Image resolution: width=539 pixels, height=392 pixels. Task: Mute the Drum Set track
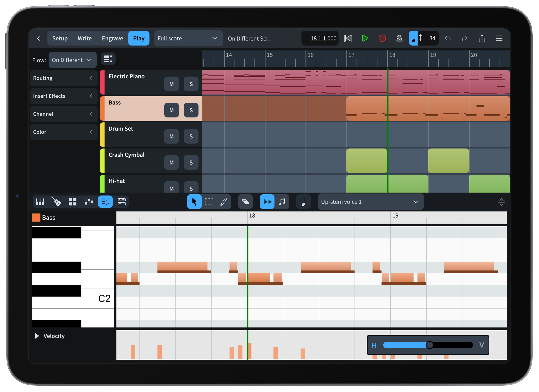point(171,136)
